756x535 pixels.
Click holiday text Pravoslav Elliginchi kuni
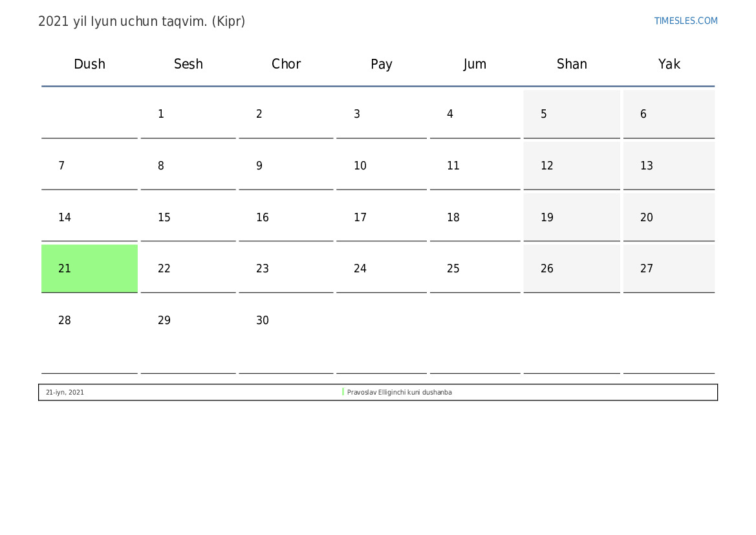(x=399, y=393)
